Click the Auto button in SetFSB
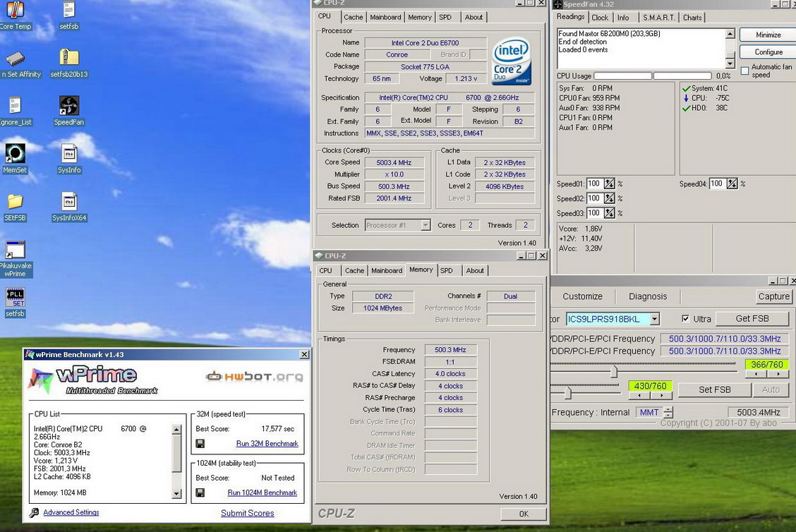The height and width of the screenshot is (532, 796). coord(770,390)
